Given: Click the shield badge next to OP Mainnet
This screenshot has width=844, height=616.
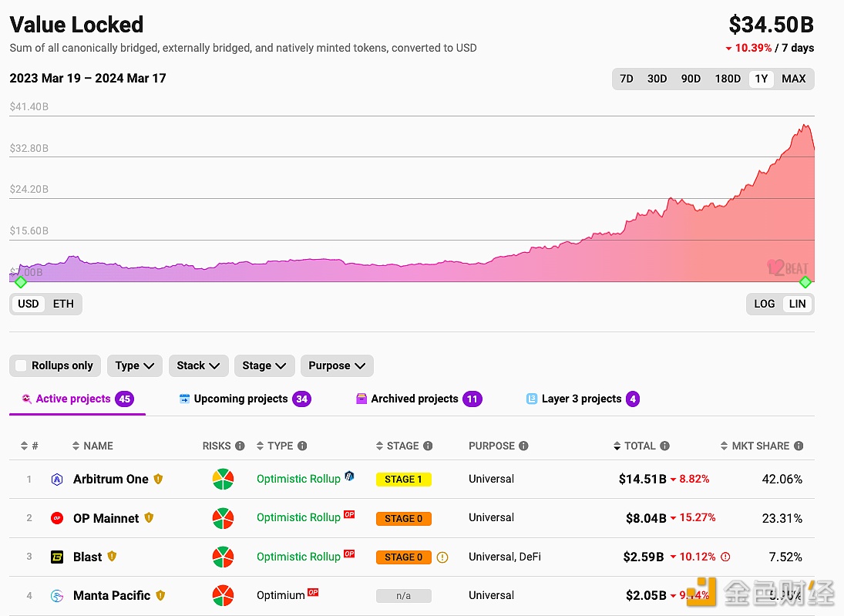Looking at the screenshot, I should tap(149, 517).
